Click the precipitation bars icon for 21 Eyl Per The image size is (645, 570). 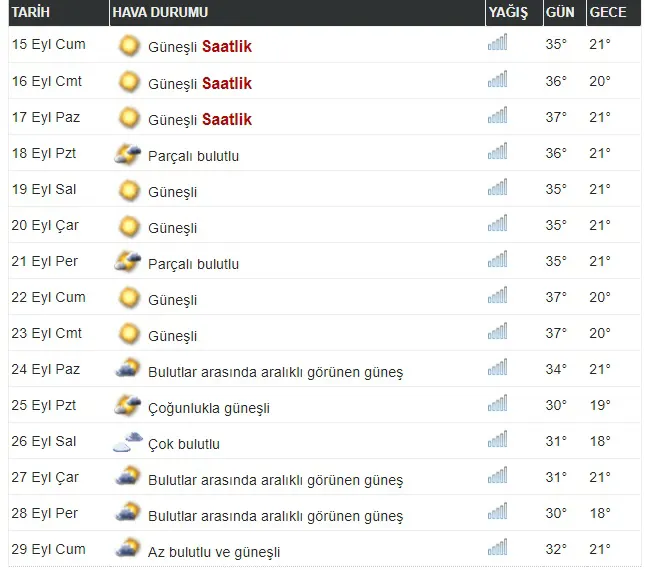pos(497,262)
